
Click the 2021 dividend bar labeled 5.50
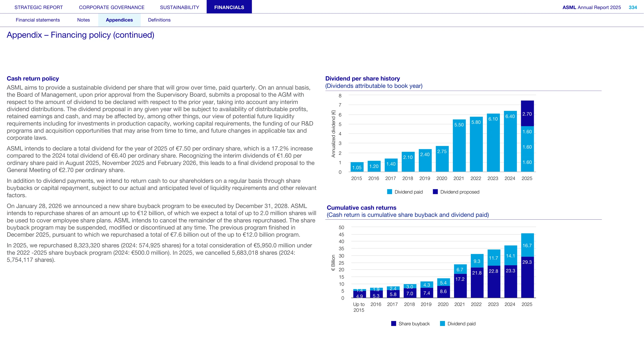click(x=459, y=146)
